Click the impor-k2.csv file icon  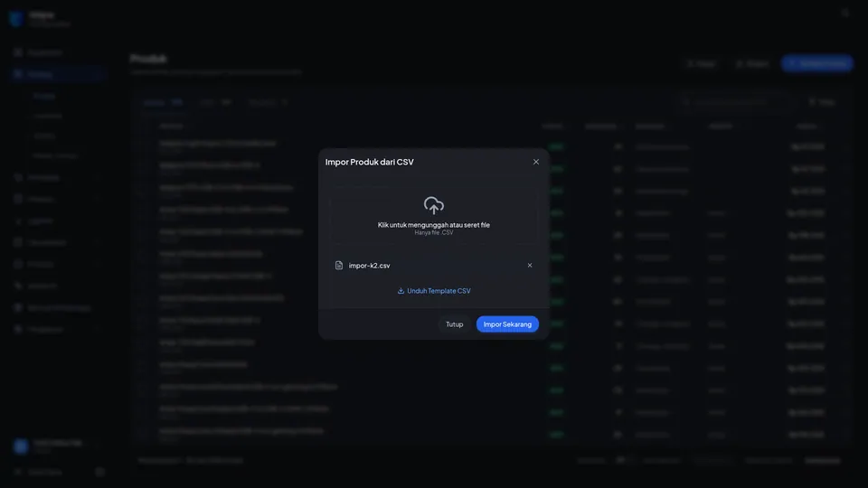[x=339, y=265]
